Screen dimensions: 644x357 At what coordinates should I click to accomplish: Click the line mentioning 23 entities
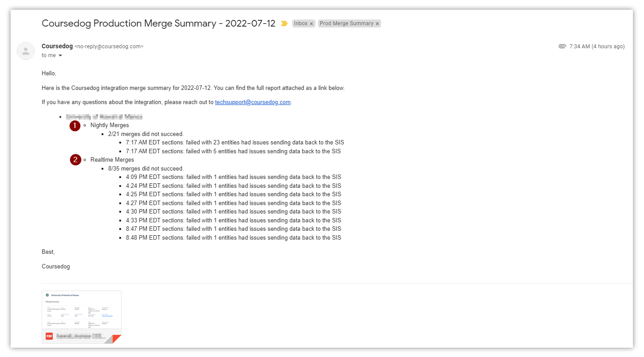pyautogui.click(x=235, y=143)
